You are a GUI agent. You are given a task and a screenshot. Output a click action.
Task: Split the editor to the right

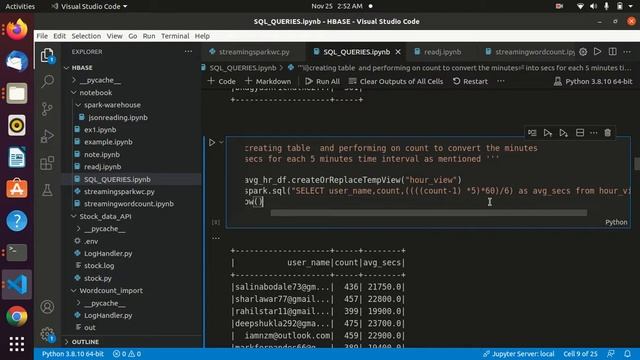coord(613,51)
